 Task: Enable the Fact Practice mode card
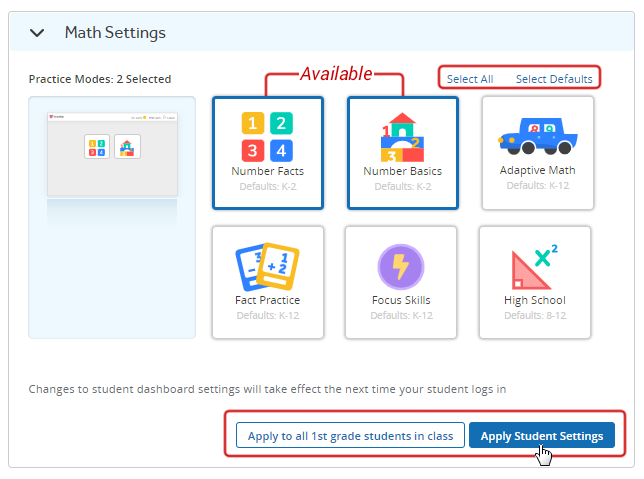point(268,282)
